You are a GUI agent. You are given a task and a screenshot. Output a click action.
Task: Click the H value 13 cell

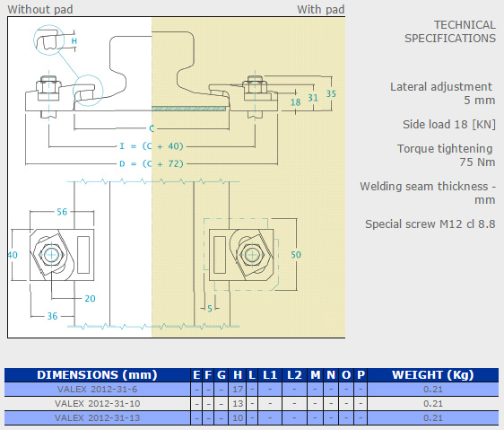point(238,404)
